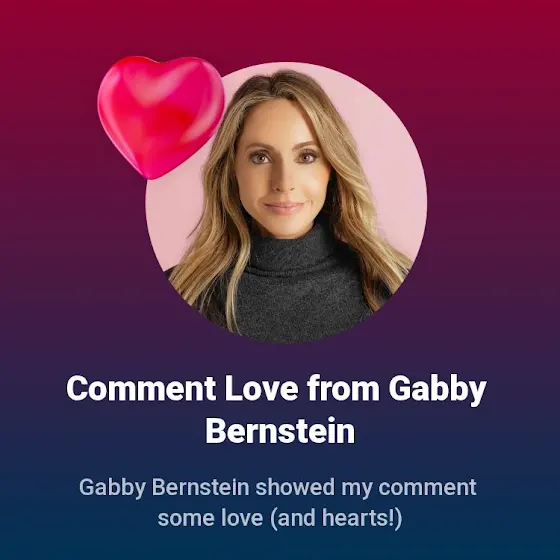This screenshot has height=560, width=560.
Task: Click the word 'Bernstein' in the heading
Action: pos(280,430)
